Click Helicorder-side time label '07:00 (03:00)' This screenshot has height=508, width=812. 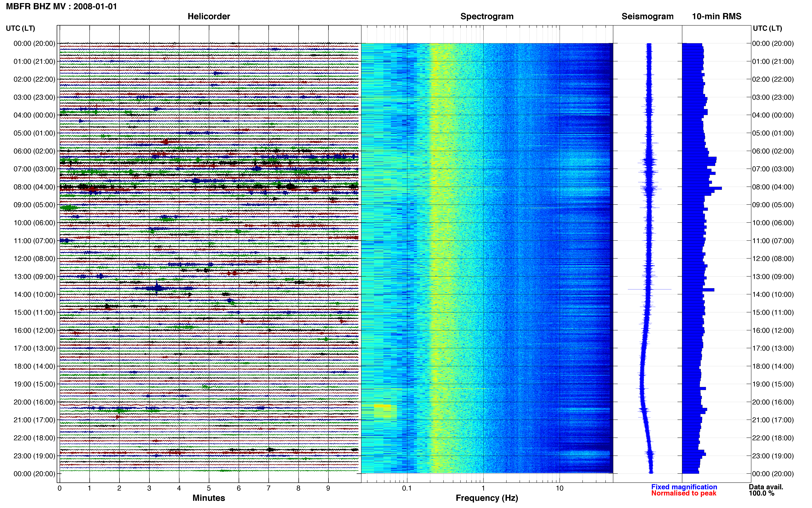[x=34, y=169]
